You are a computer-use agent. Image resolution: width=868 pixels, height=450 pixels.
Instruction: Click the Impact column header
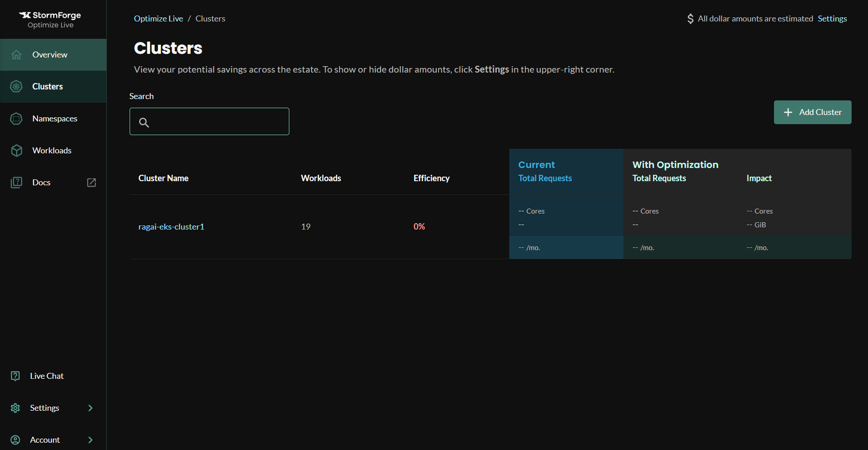(759, 178)
